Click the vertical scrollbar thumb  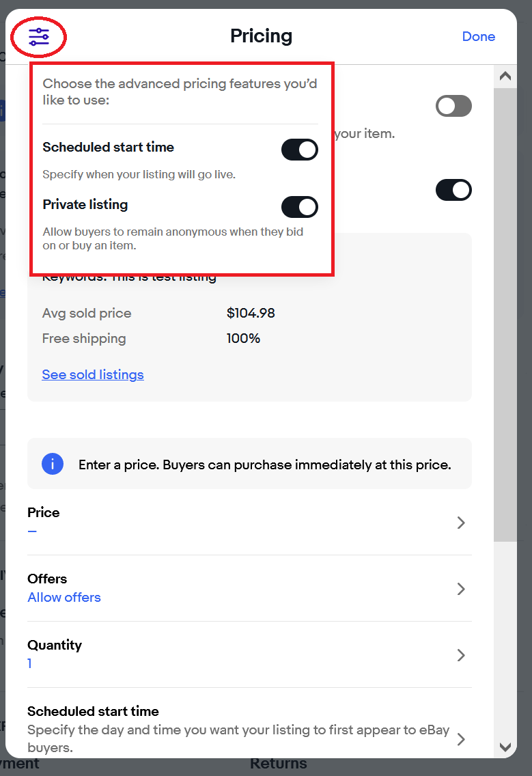point(505,315)
